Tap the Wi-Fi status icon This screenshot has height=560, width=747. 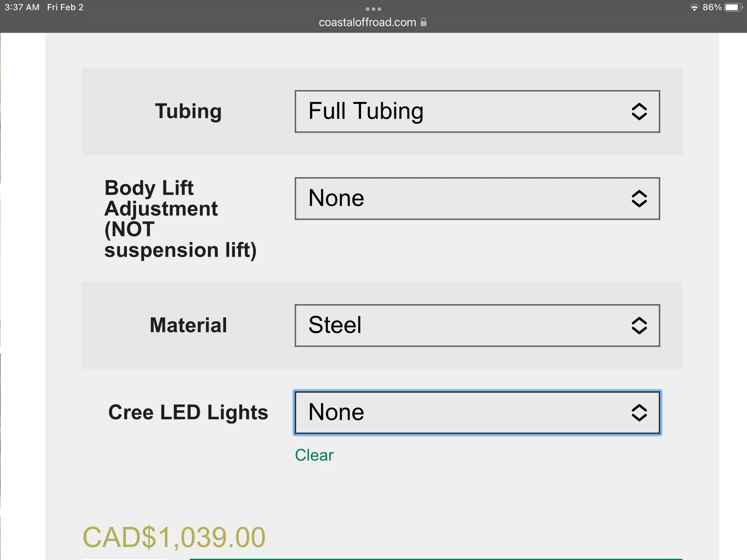click(x=694, y=7)
